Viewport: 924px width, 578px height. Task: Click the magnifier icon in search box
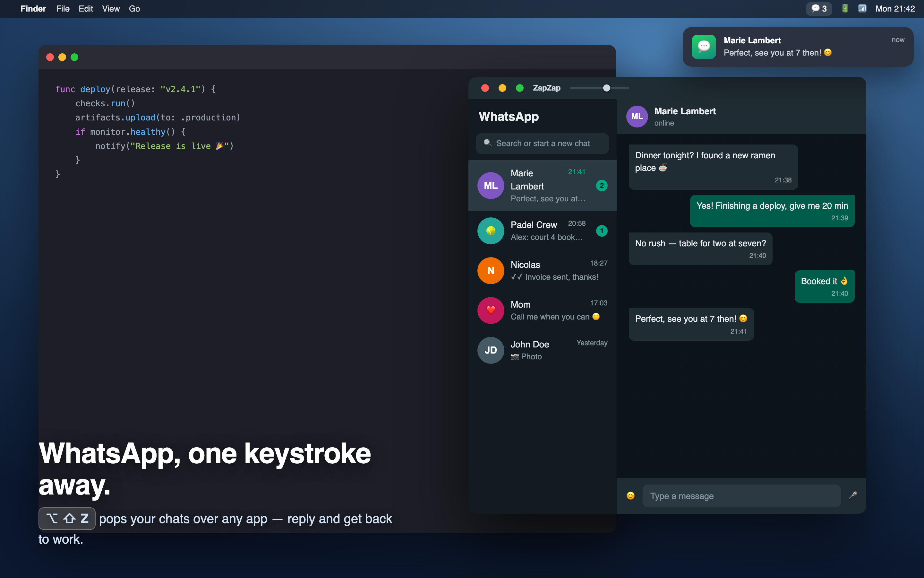click(x=487, y=143)
